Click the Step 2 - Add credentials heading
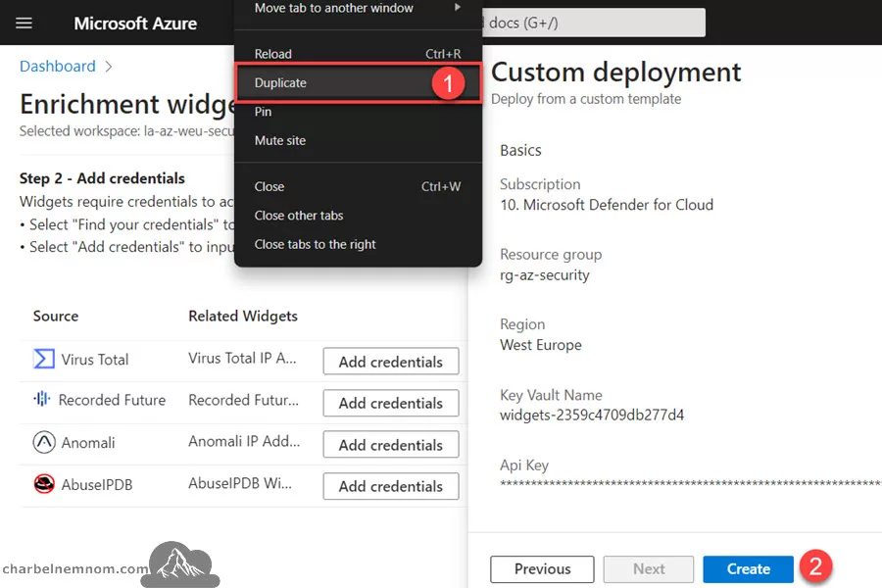882x588 pixels. [102, 178]
